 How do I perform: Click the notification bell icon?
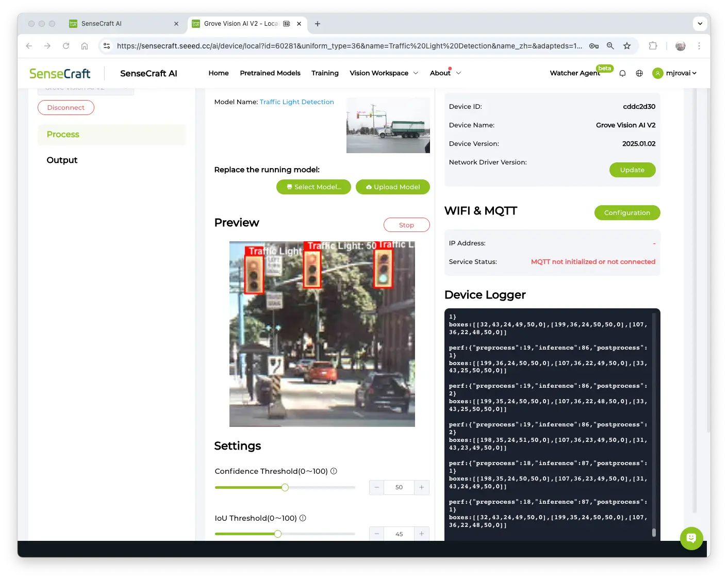click(622, 73)
